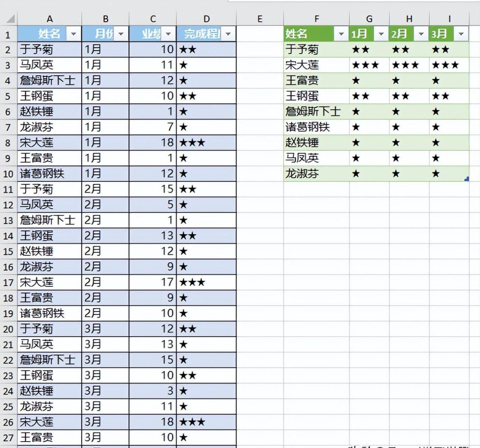
Task: Open the 完成程度 filter dropdown in column D
Action: [228, 34]
